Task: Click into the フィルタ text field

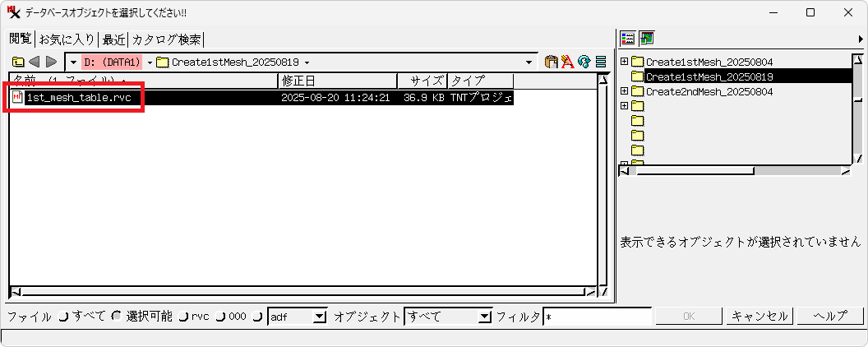Action: coord(597,317)
